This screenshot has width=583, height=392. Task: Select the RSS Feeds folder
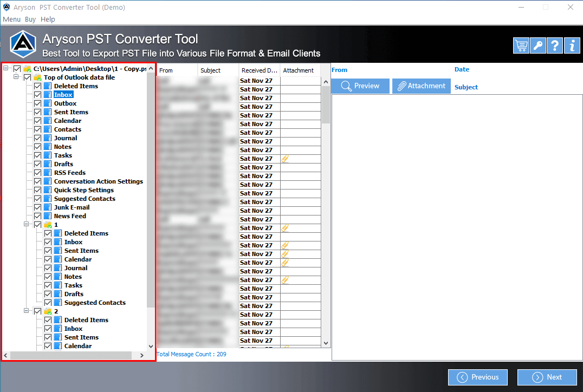click(70, 172)
